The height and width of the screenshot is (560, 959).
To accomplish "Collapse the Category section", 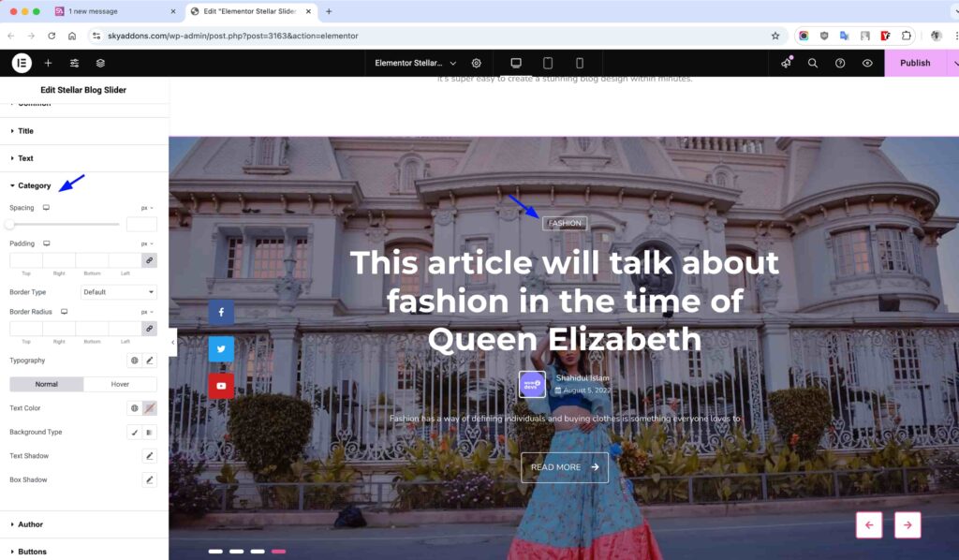I will (x=84, y=185).
